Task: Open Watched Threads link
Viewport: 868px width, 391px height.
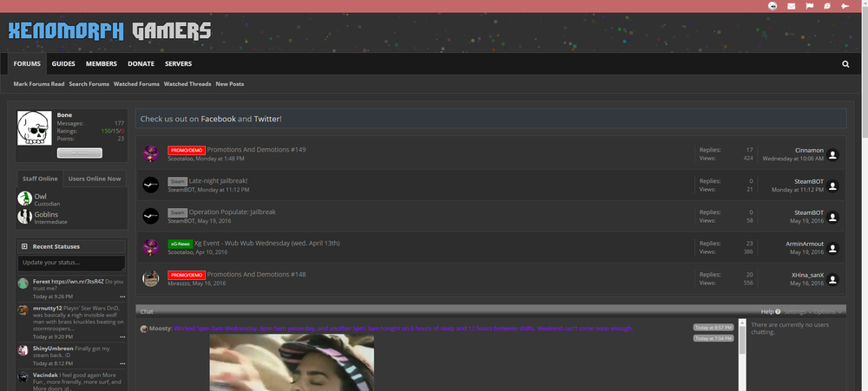Action: (187, 84)
